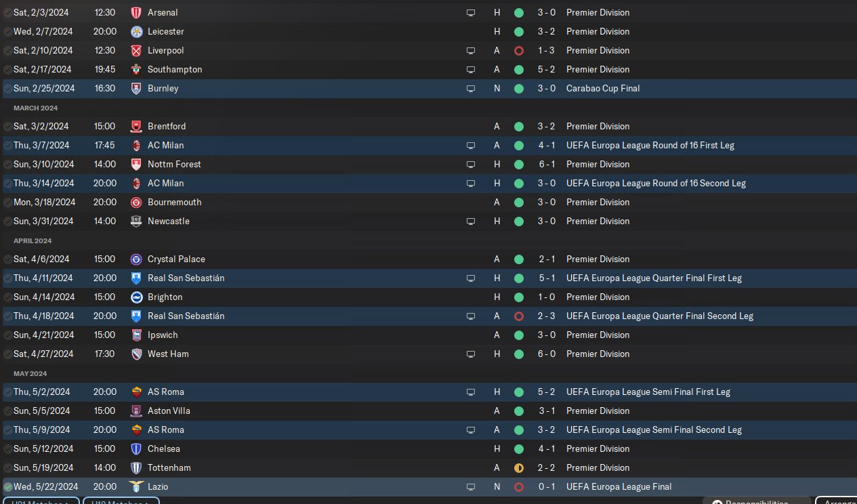857x504 pixels.
Task: Click 'UEFA Europa League Round of 16 First Leg'
Action: click(x=650, y=145)
